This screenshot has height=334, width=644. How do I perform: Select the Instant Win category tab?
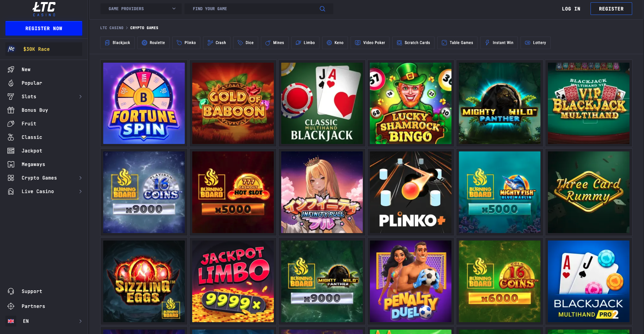(499, 43)
